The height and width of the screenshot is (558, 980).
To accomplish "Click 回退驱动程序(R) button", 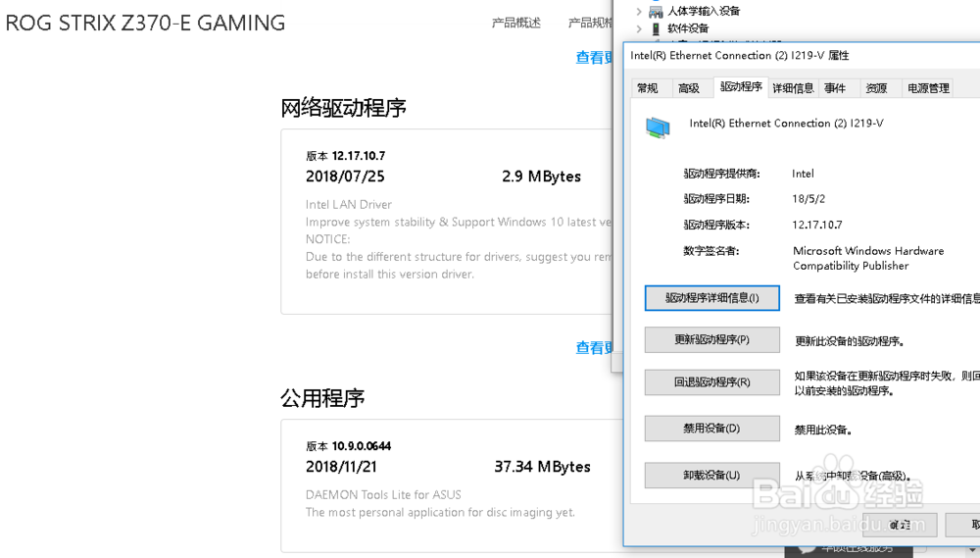I will coord(711,382).
